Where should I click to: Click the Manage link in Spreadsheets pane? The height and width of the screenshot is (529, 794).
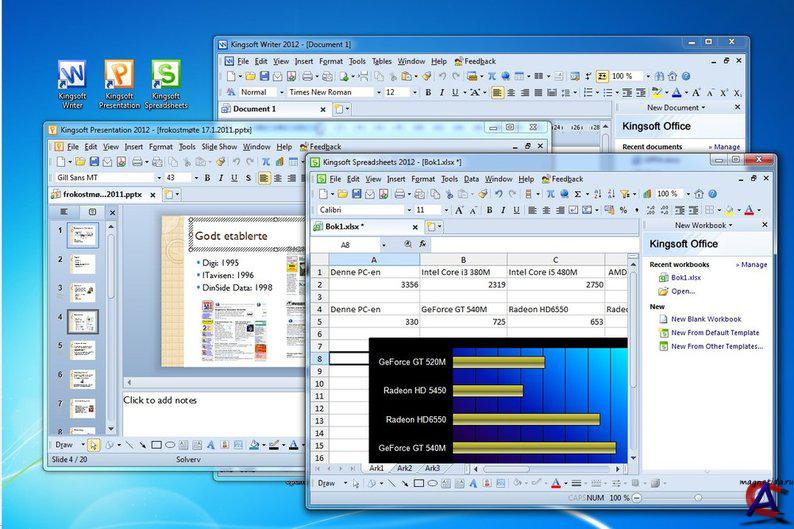752,265
